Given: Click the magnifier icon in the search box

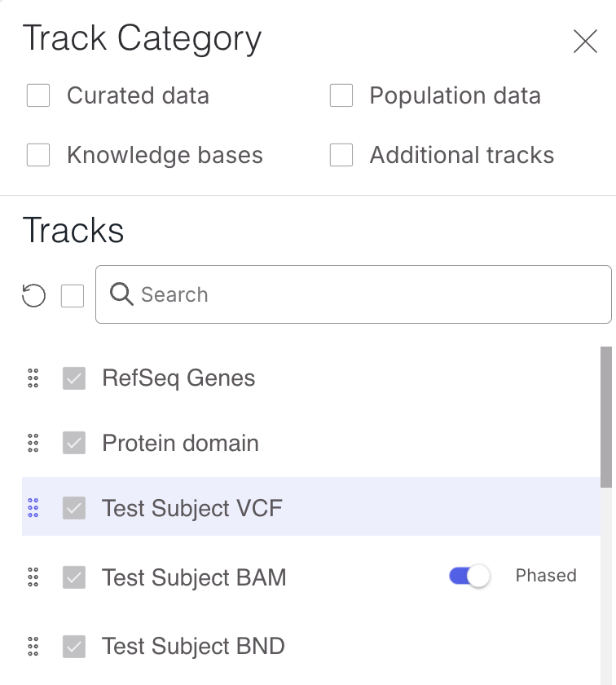Looking at the screenshot, I should click(121, 294).
